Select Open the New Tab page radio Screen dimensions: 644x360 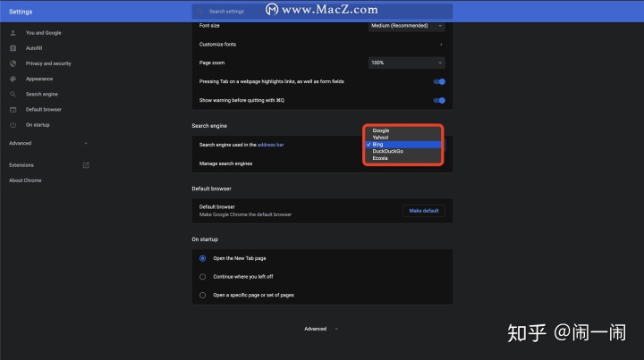(202, 258)
